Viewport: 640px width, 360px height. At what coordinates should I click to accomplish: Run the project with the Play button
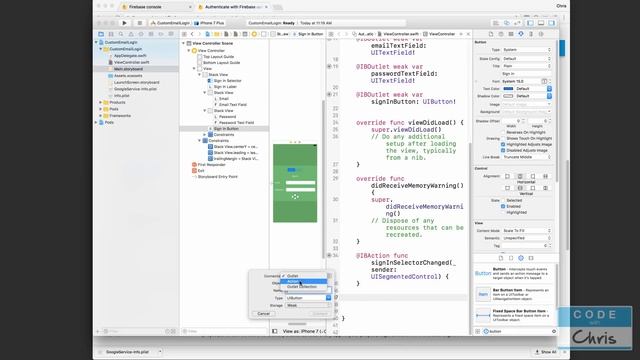[x=124, y=23]
